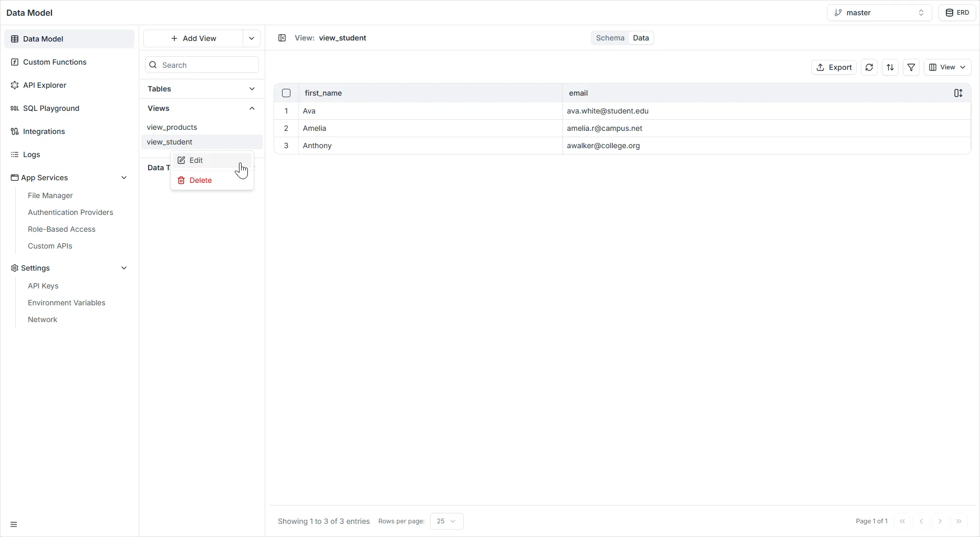Viewport: 980px width, 537px height.
Task: Open the ERD view
Action: pos(957,12)
